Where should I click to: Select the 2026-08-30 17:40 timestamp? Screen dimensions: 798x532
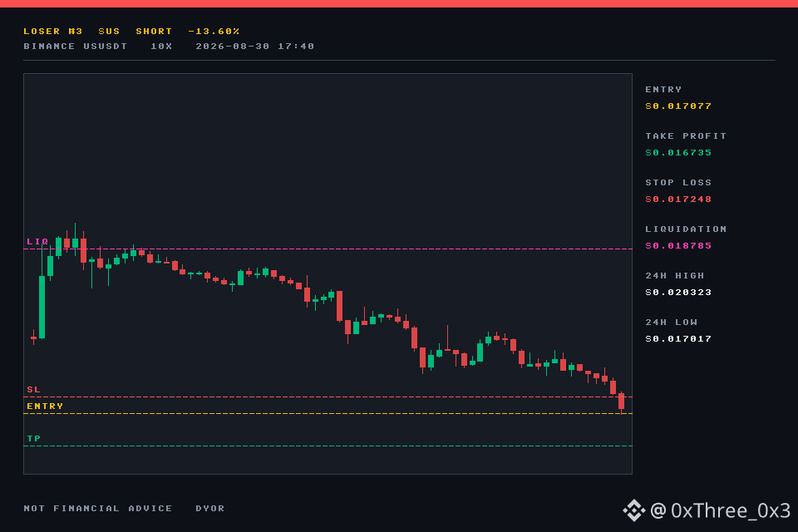[255, 47]
